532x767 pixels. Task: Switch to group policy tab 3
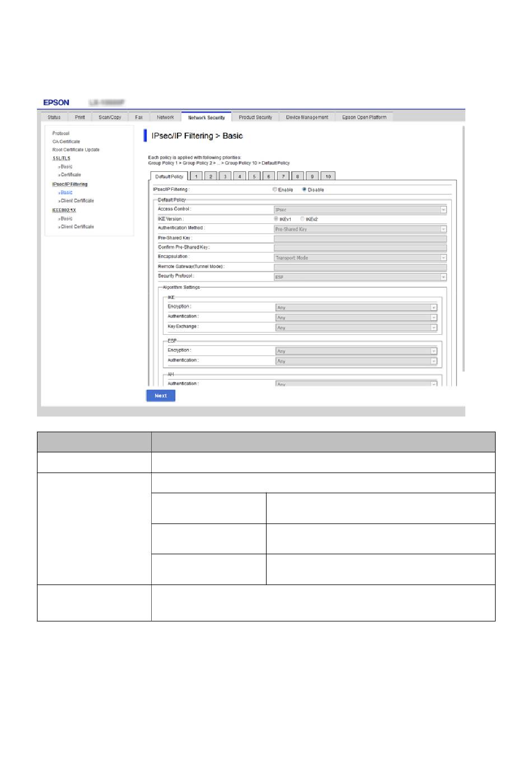tap(225, 176)
